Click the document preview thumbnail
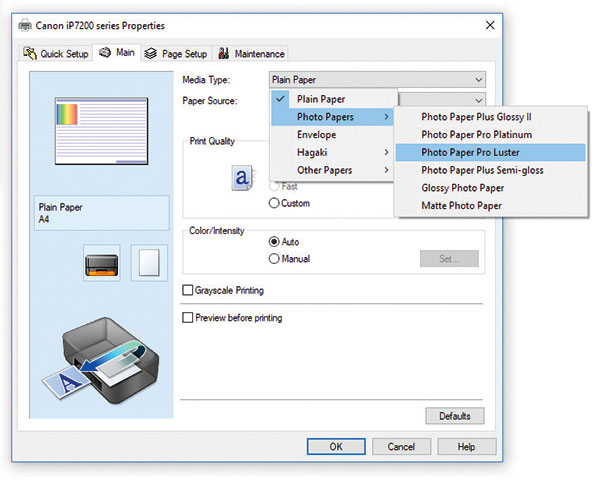 [x=101, y=131]
